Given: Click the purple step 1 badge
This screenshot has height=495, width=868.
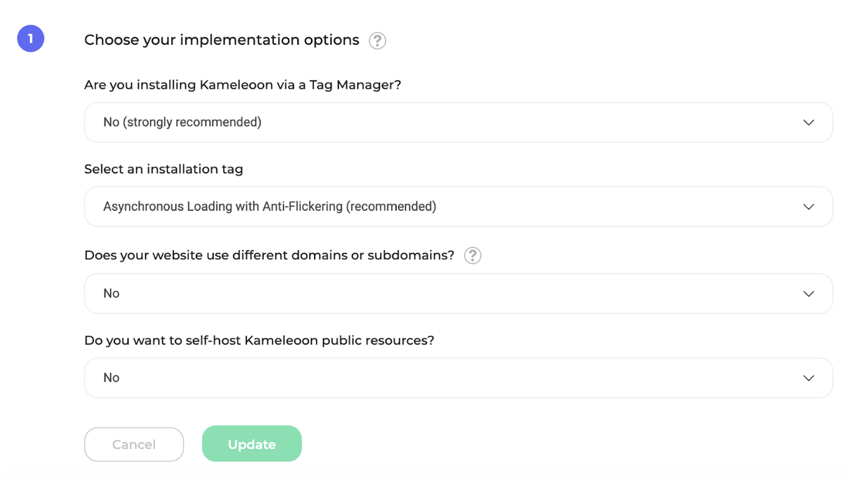Looking at the screenshot, I should [x=30, y=39].
